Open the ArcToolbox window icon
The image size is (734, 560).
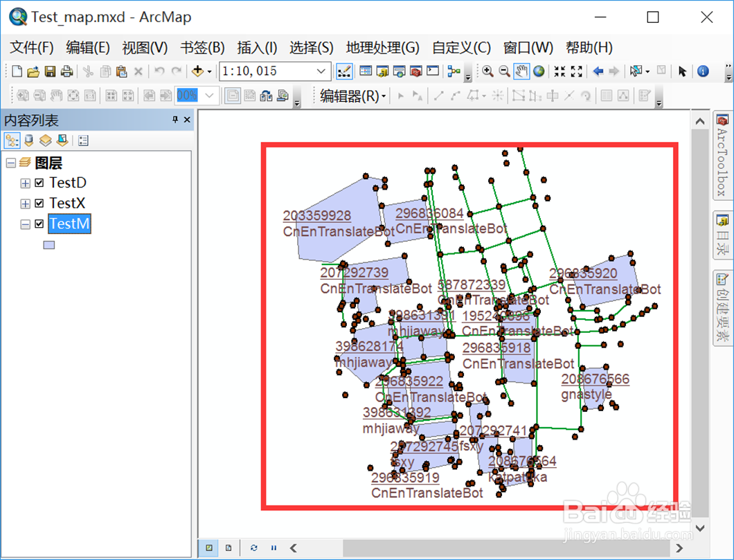pos(415,71)
